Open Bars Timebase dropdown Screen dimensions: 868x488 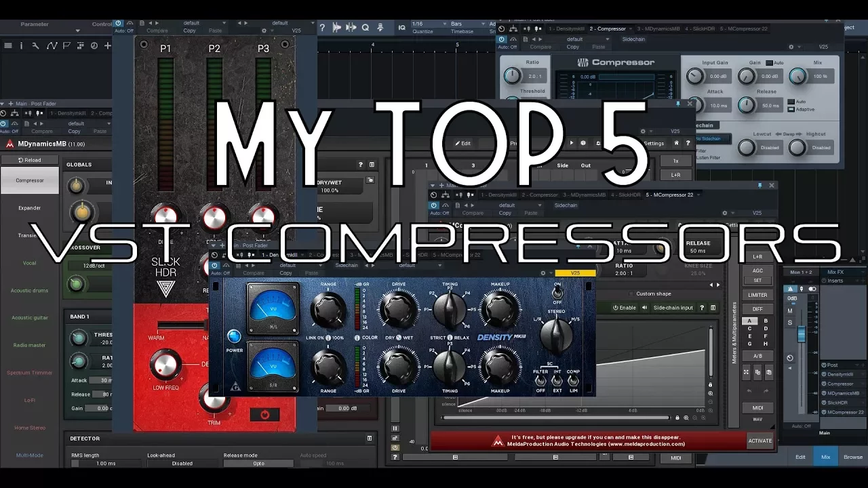(469, 24)
